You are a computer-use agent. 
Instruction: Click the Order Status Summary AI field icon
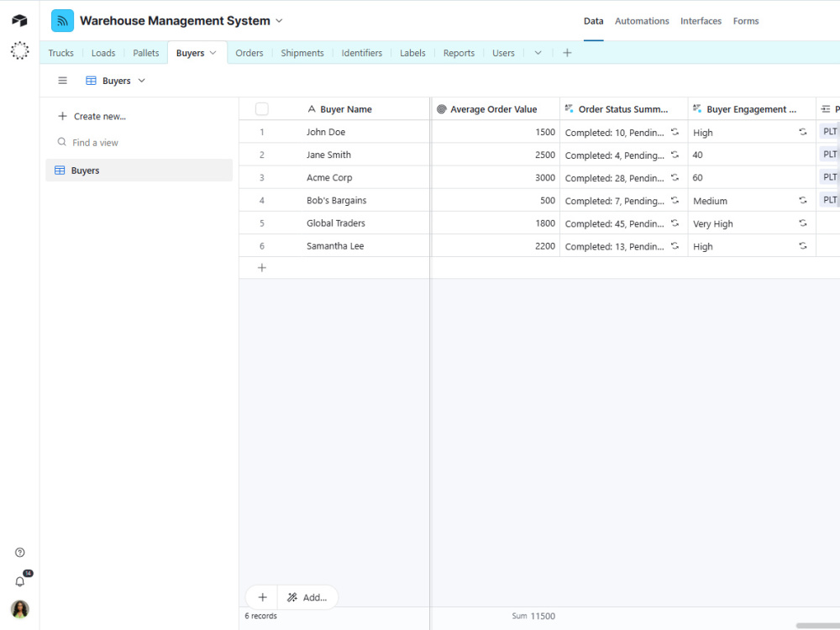(x=569, y=108)
